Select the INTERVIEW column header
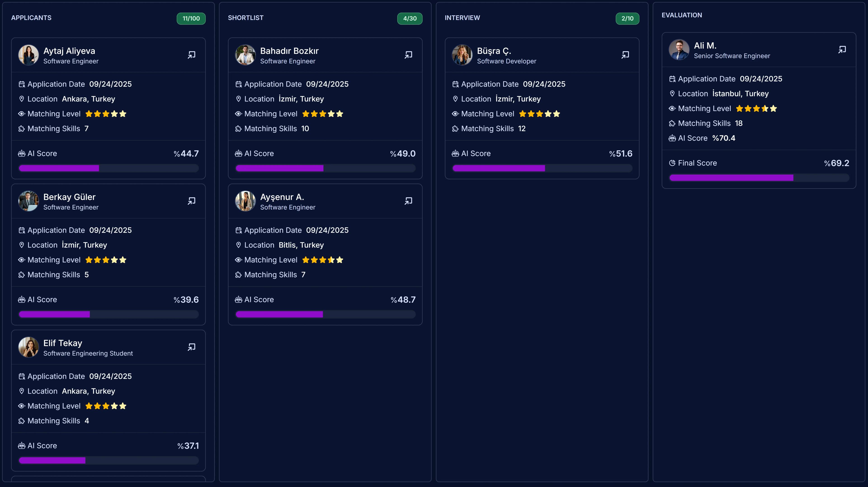 pos(463,18)
